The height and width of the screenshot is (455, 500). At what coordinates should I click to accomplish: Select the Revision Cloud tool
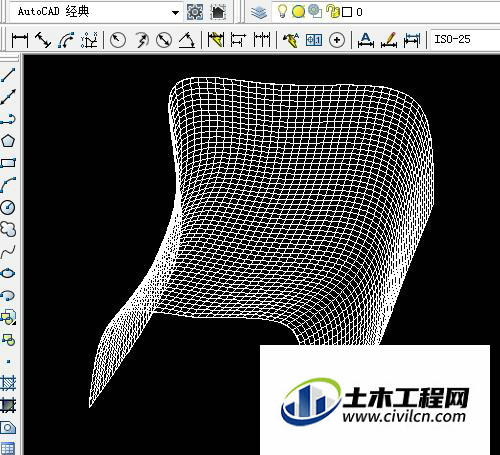pyautogui.click(x=8, y=229)
